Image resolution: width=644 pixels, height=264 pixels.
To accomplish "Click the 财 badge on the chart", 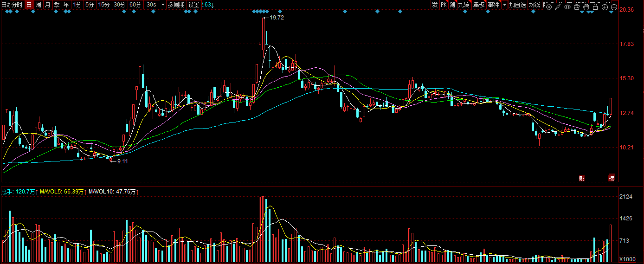I will (x=582, y=178).
